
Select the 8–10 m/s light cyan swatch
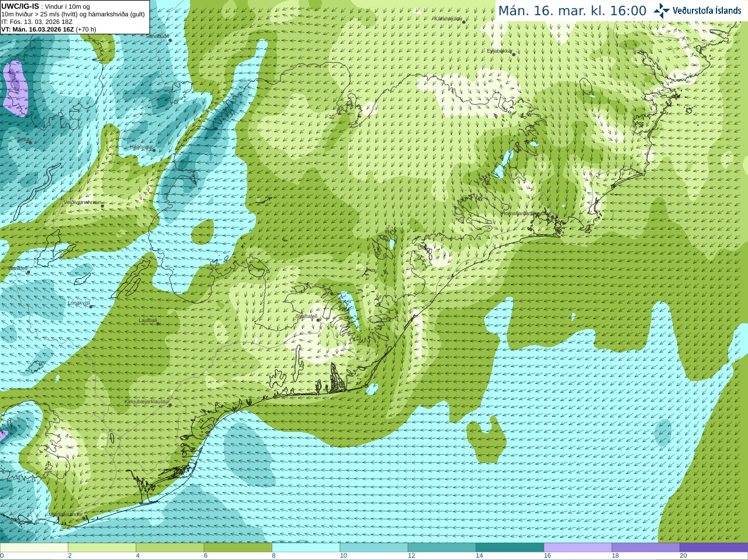[306, 548]
